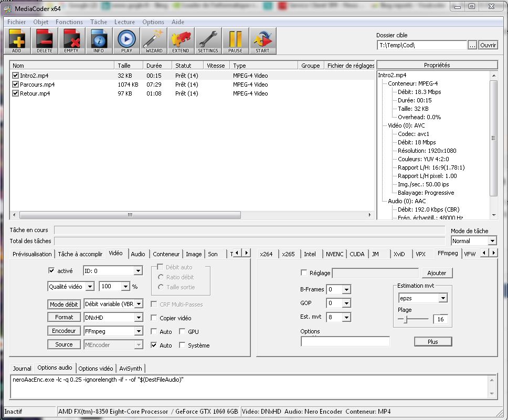Open the Estimation mvt epzs dropdown

point(443,298)
